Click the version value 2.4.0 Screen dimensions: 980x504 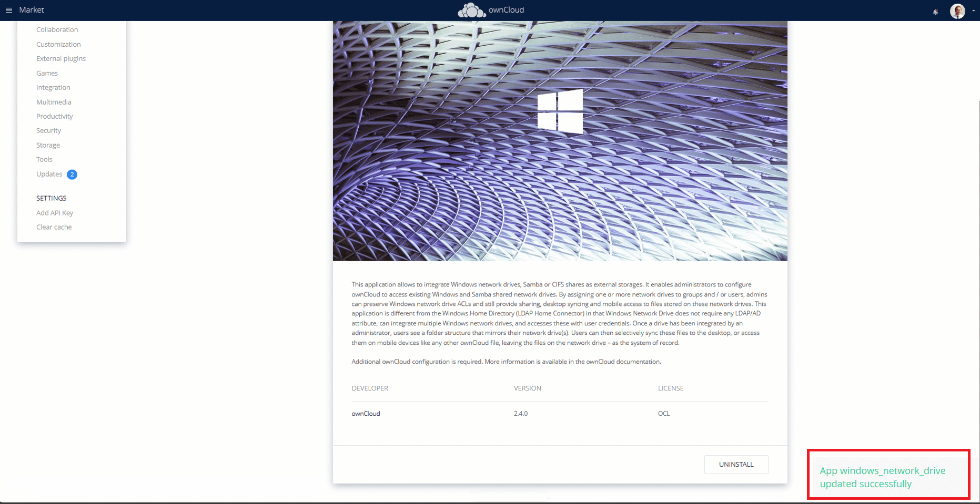[521, 414]
